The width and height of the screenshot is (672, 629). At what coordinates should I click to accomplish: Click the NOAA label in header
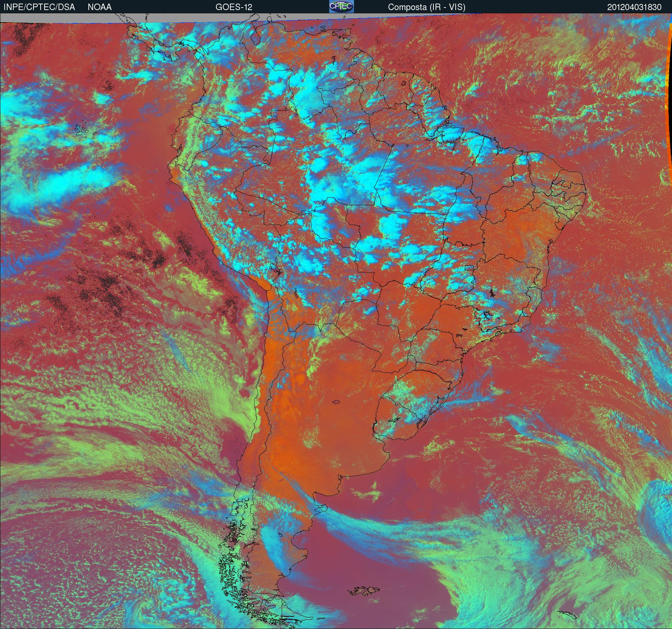coord(100,7)
